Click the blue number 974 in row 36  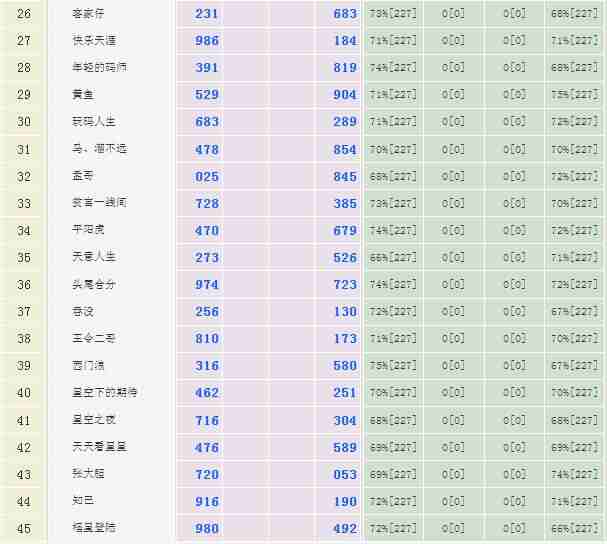[x=207, y=285]
